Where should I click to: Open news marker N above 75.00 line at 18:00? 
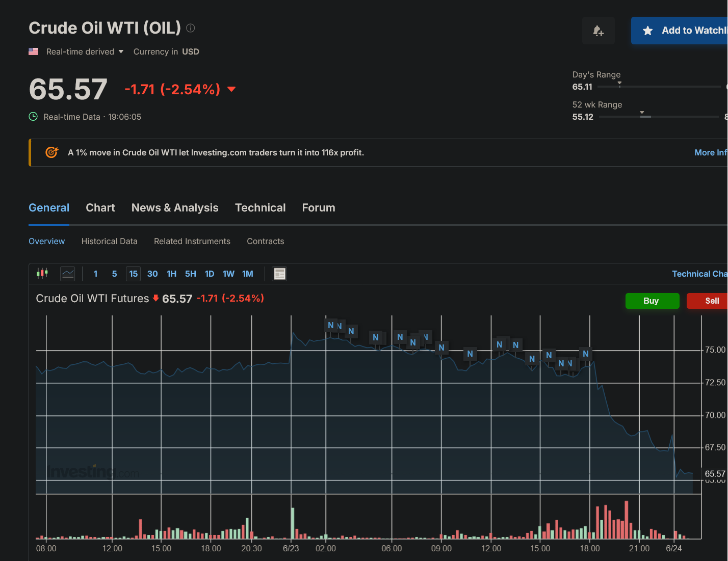coord(586,354)
